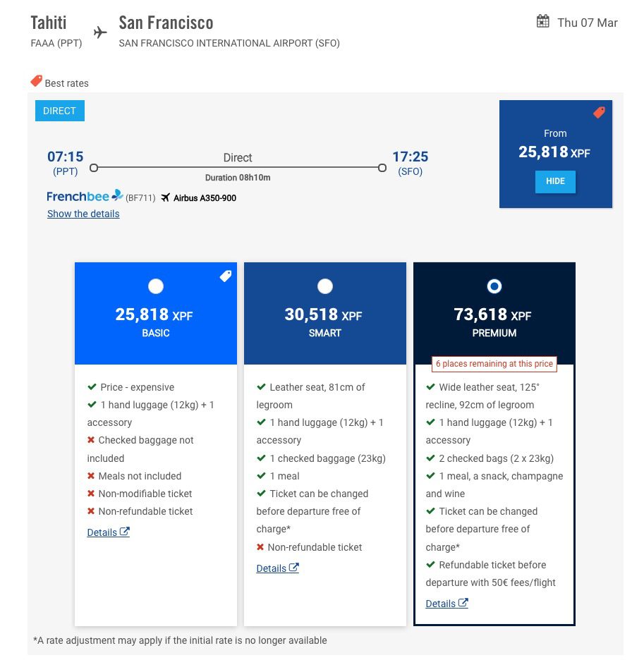The image size is (644, 660).
Task: Select the PREMIUM fare radio button
Action: click(x=494, y=286)
